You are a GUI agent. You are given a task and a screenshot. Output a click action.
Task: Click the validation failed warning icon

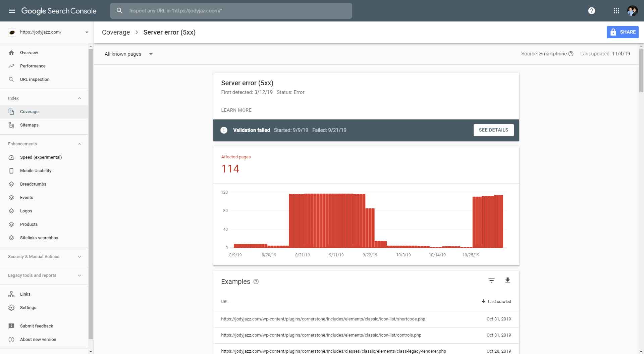224,130
